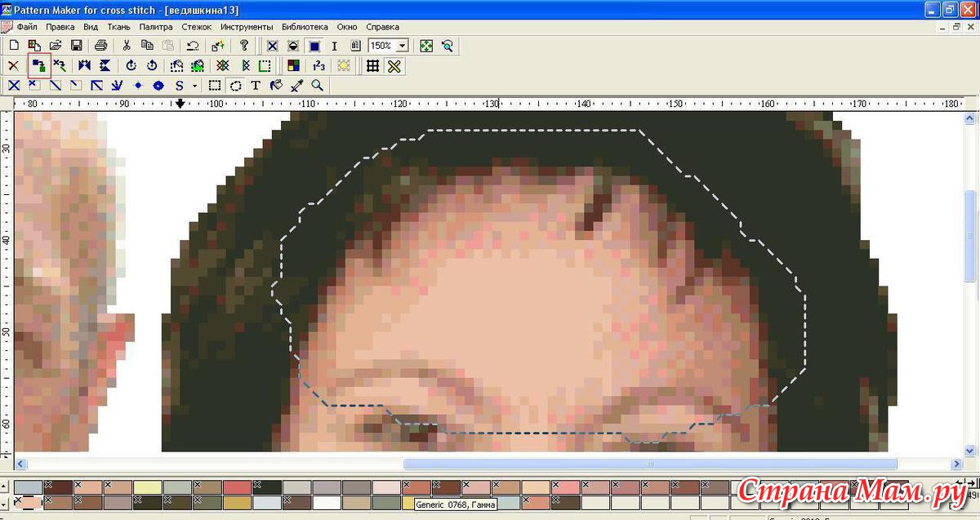980x520 pixels.
Task: Toggle the grid display button
Action: (373, 66)
